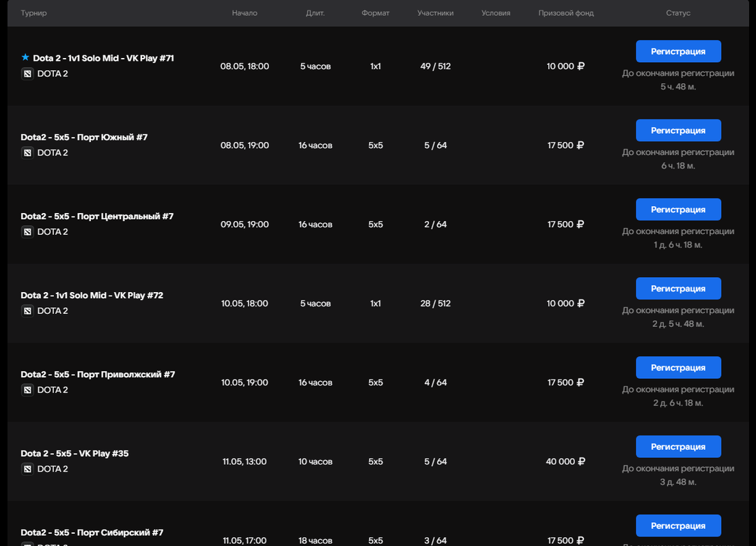Click the Призовой фонд column header
The height and width of the screenshot is (546, 756).
pos(565,13)
